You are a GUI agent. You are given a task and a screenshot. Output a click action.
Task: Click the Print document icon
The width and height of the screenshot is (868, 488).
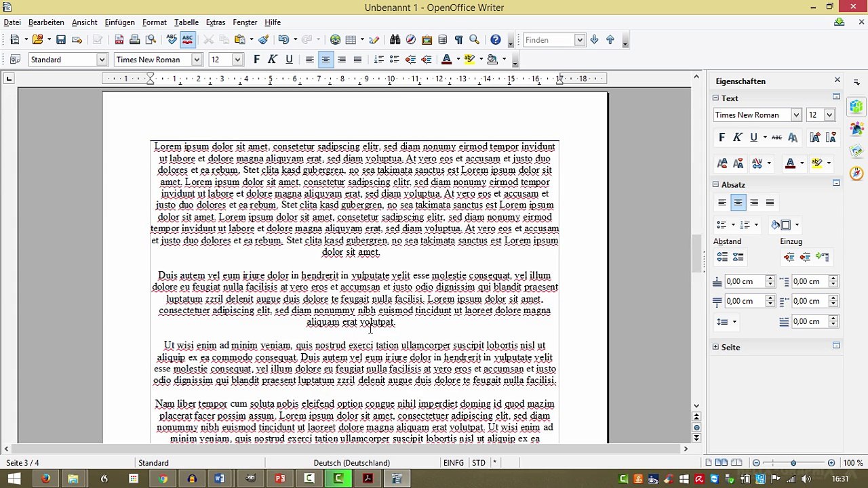pos(135,40)
